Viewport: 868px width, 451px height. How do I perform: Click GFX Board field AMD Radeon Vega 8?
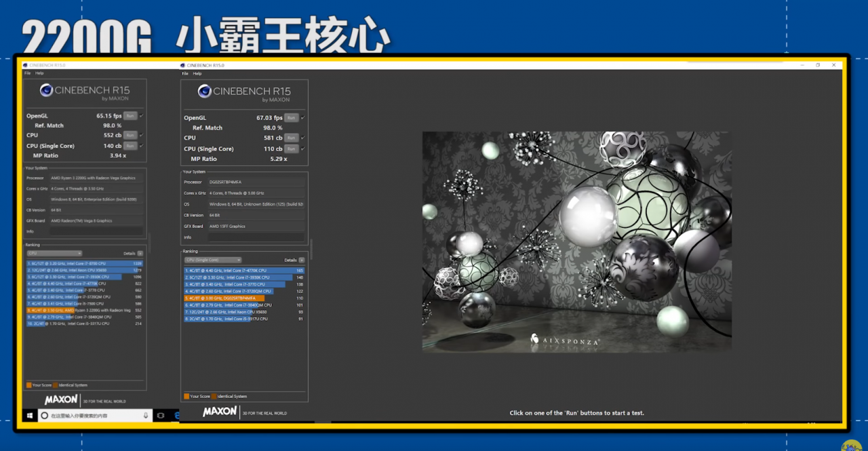click(x=96, y=220)
